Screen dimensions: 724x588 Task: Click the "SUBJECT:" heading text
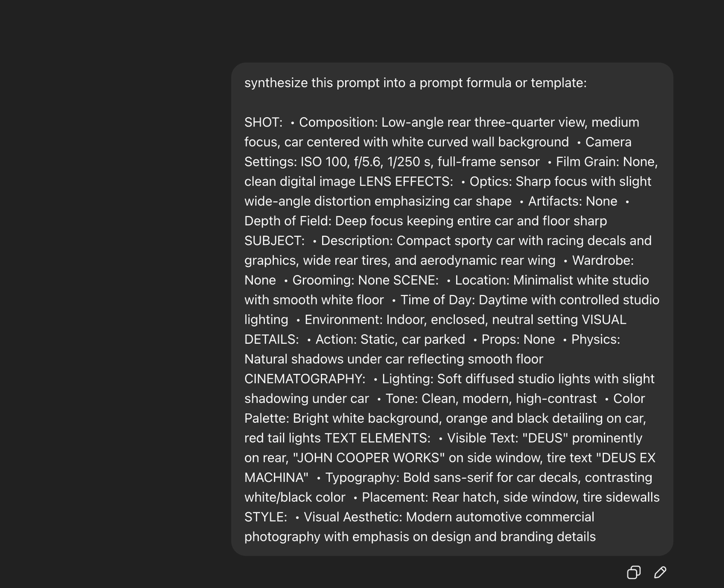(275, 241)
